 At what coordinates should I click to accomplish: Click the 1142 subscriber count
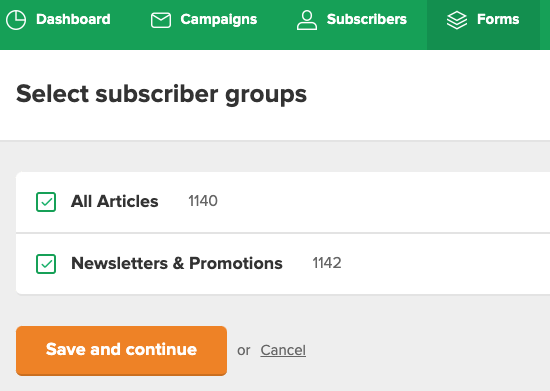327,263
